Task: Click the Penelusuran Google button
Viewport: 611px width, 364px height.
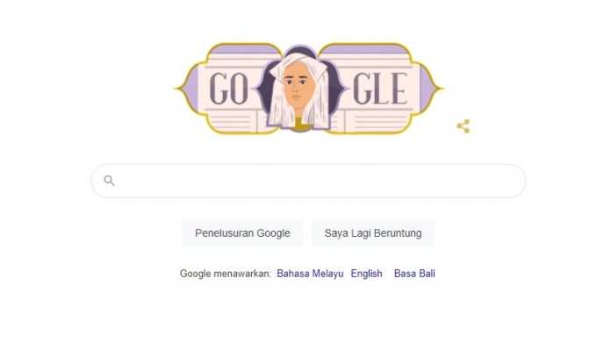Action: (x=242, y=232)
